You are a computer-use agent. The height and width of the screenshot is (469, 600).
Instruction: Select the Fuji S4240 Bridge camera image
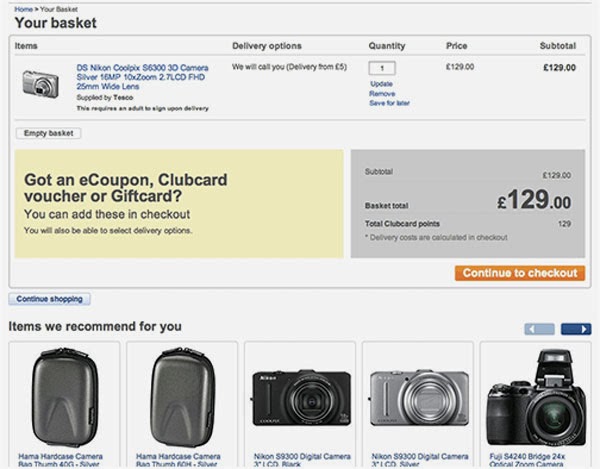pos(536,397)
